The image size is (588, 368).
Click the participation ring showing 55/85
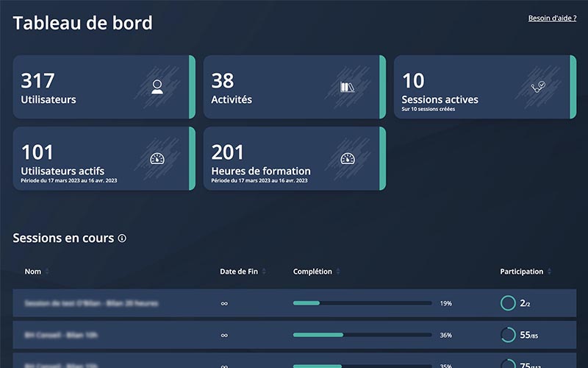508,335
